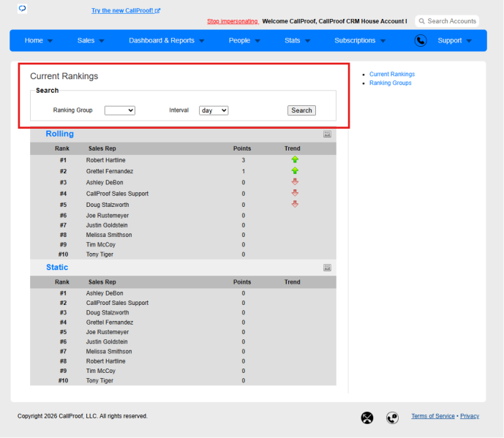Click the CallProof logo icon
The width and height of the screenshot is (504, 438).
click(22, 8)
